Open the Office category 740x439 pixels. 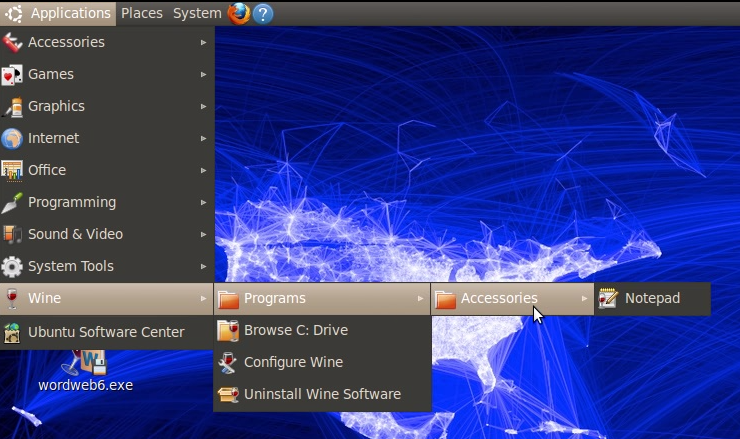(x=107, y=170)
